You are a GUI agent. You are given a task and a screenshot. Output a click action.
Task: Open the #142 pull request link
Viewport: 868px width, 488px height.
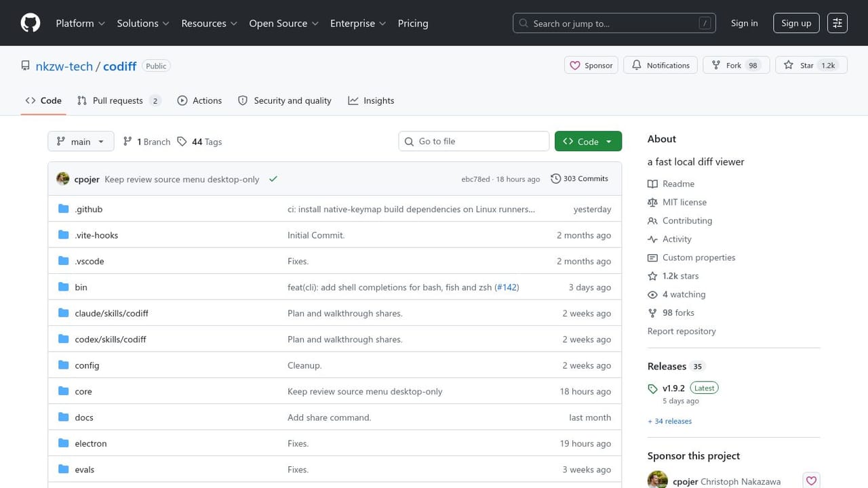tap(507, 287)
